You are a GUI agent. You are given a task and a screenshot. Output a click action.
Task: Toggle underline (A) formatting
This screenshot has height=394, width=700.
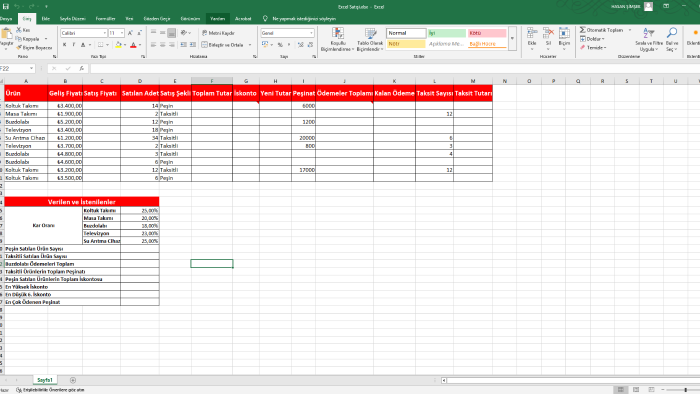[83, 45]
